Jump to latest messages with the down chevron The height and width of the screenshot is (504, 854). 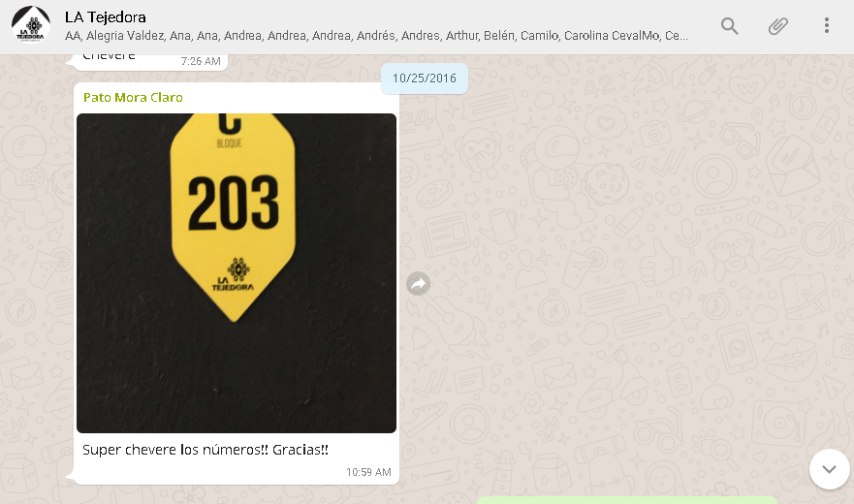(829, 469)
